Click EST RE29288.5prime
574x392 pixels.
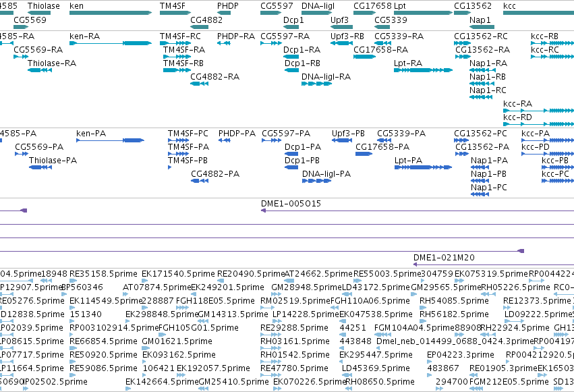tap(294, 328)
